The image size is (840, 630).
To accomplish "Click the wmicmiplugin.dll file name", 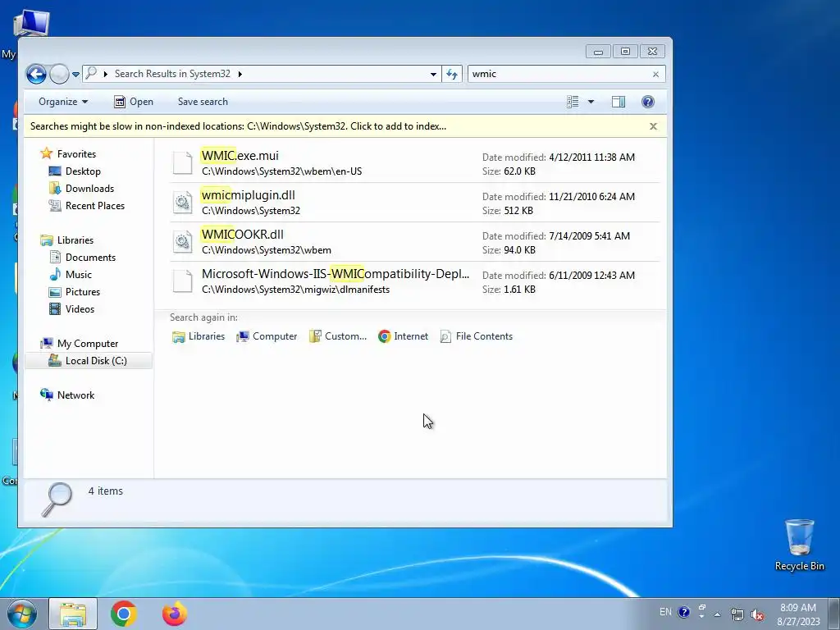I will 248,195.
